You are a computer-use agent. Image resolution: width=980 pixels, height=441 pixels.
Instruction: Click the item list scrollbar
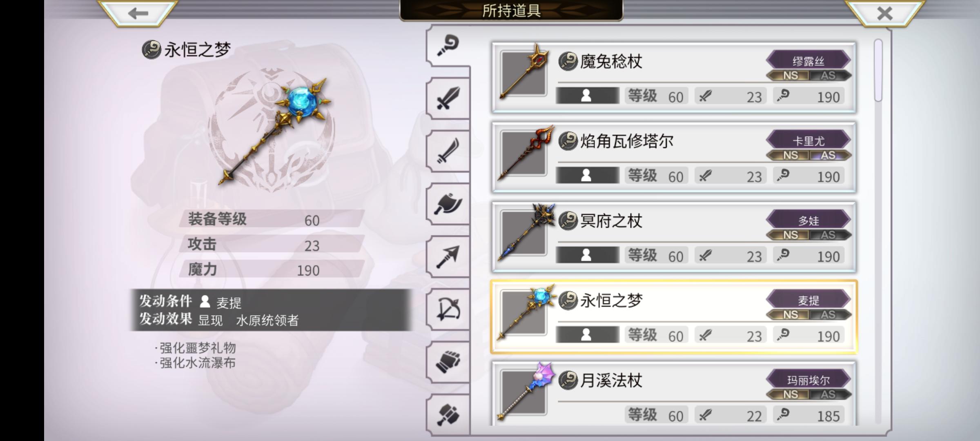point(879,70)
